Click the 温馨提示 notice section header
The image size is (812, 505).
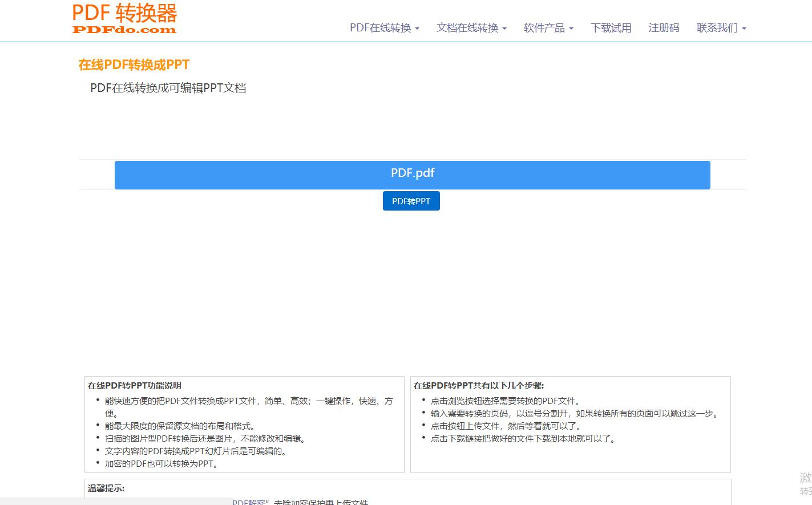tap(106, 488)
